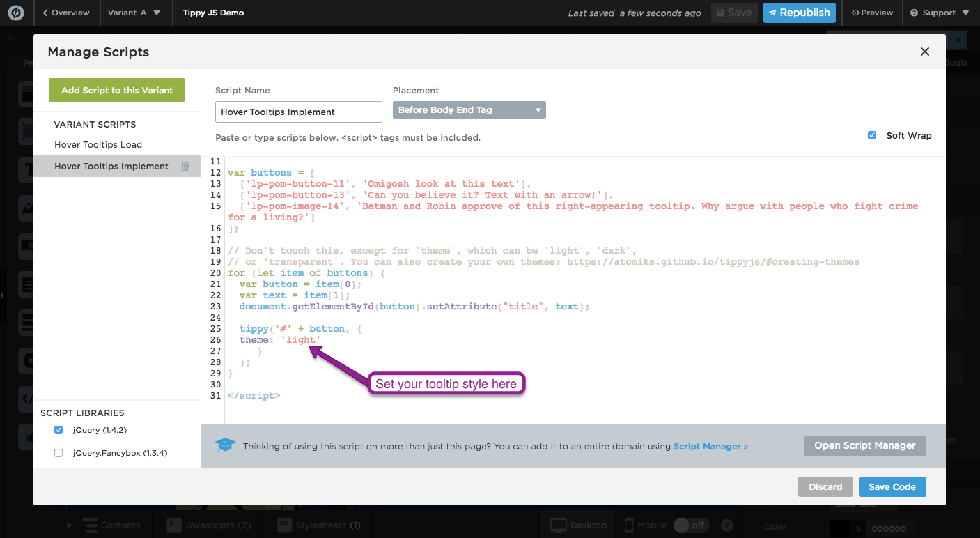Delete Hover Tooltips Implement script via trash icon
980x538 pixels.
click(x=185, y=167)
